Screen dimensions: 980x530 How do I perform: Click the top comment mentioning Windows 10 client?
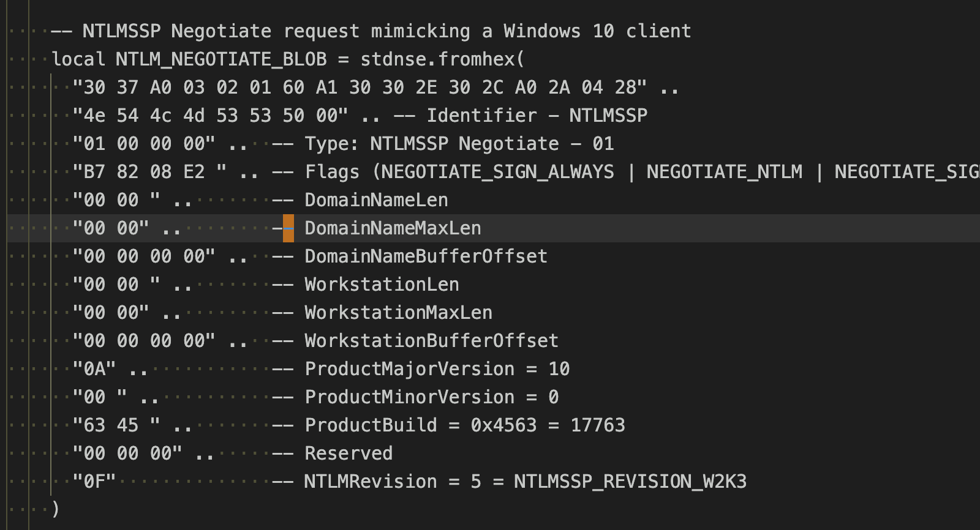pyautogui.click(x=371, y=31)
